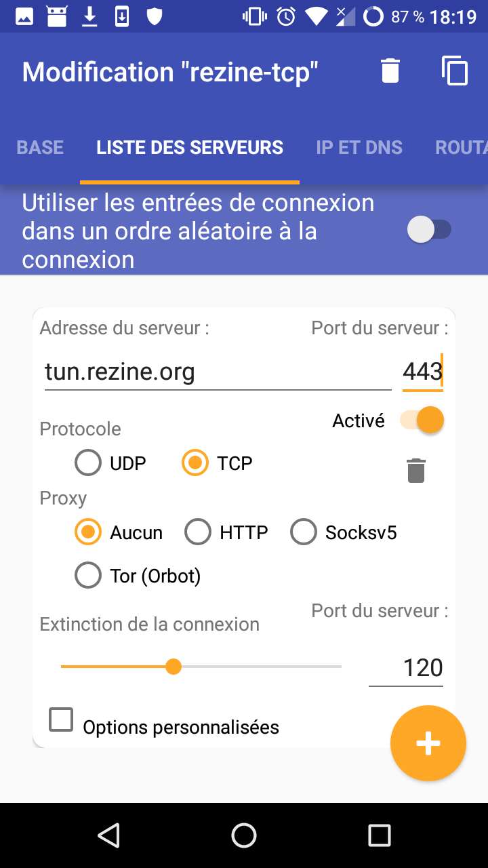Tap the timeout value field showing 120
488x868 pixels.
click(406, 668)
